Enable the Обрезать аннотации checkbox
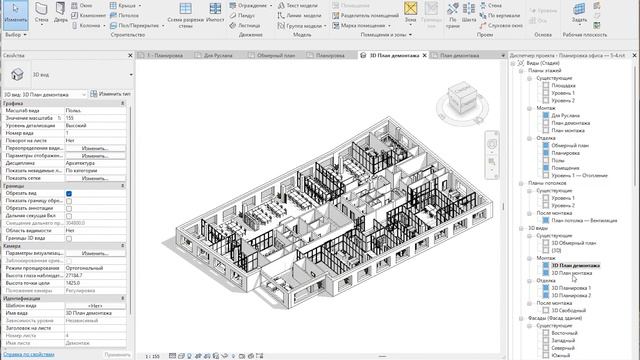The height and width of the screenshot is (360, 640). click(69, 209)
